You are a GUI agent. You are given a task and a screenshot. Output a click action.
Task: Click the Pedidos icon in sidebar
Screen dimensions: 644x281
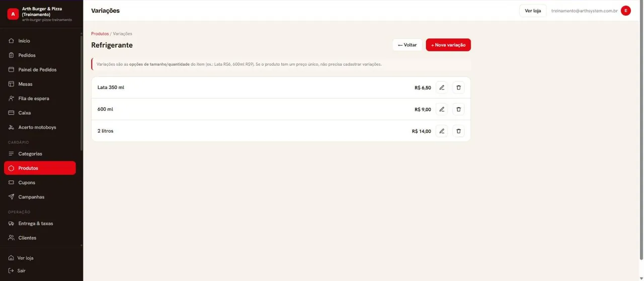(x=11, y=55)
